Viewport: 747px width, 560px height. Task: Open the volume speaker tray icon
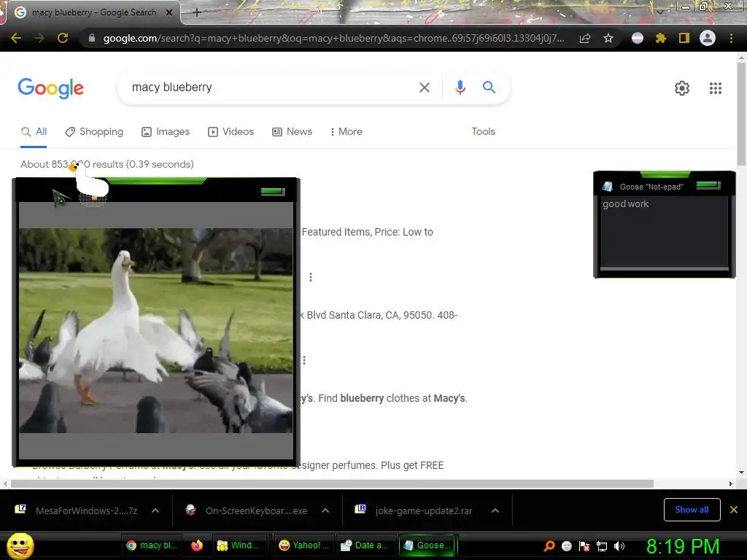point(619,546)
